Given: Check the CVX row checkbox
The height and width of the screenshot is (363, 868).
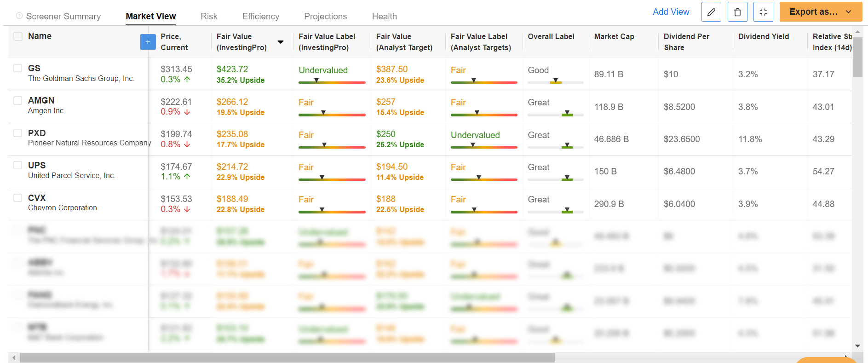Looking at the screenshot, I should pyautogui.click(x=18, y=198).
